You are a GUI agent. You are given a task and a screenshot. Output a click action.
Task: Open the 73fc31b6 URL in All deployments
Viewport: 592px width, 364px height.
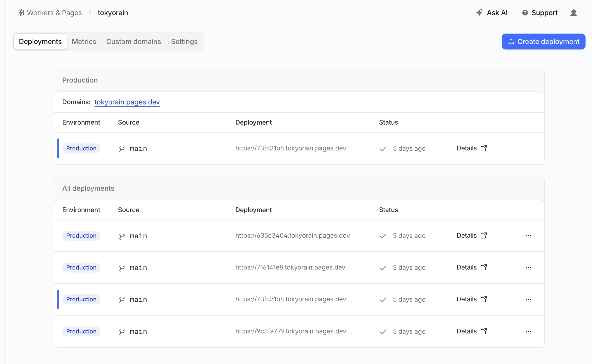[x=291, y=299]
